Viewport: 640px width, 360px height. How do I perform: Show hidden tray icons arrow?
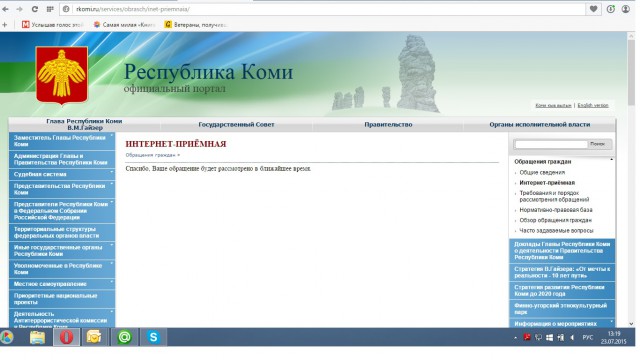[516, 338]
